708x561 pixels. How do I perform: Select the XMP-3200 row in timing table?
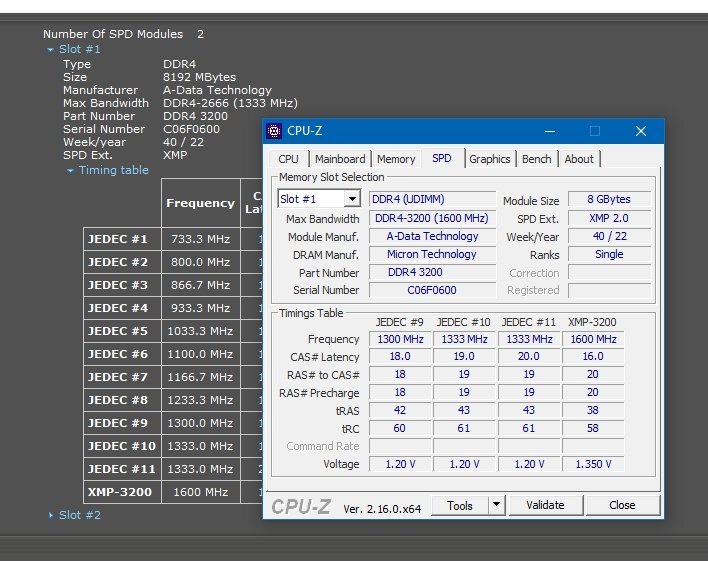(120, 492)
